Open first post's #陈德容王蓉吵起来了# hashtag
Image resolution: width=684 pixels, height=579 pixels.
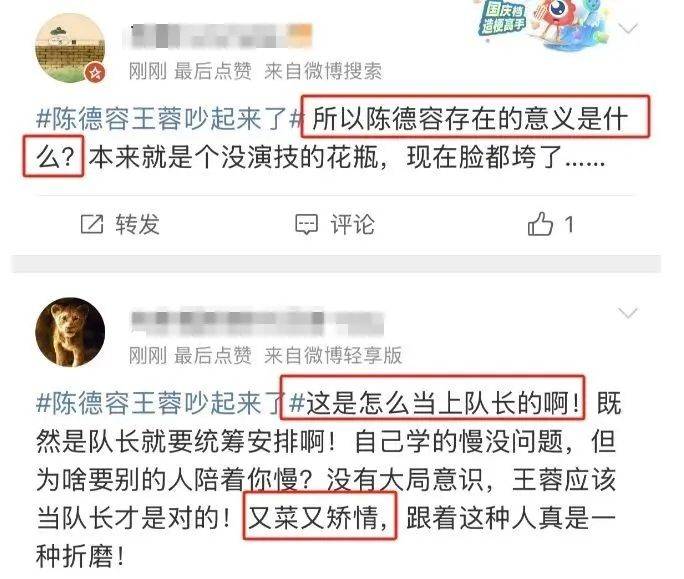(x=170, y=118)
